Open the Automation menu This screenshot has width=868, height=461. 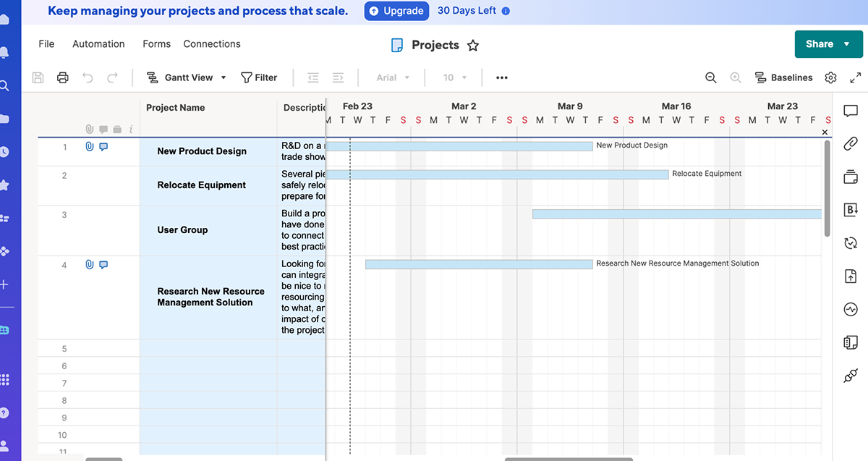(x=98, y=44)
